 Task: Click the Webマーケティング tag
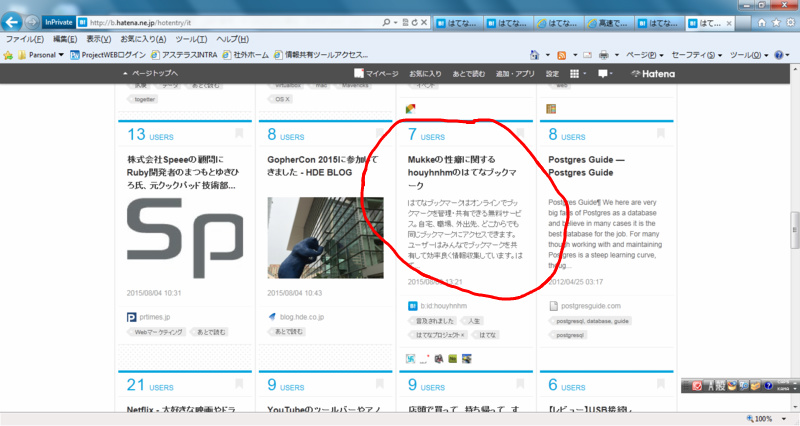coord(157,332)
